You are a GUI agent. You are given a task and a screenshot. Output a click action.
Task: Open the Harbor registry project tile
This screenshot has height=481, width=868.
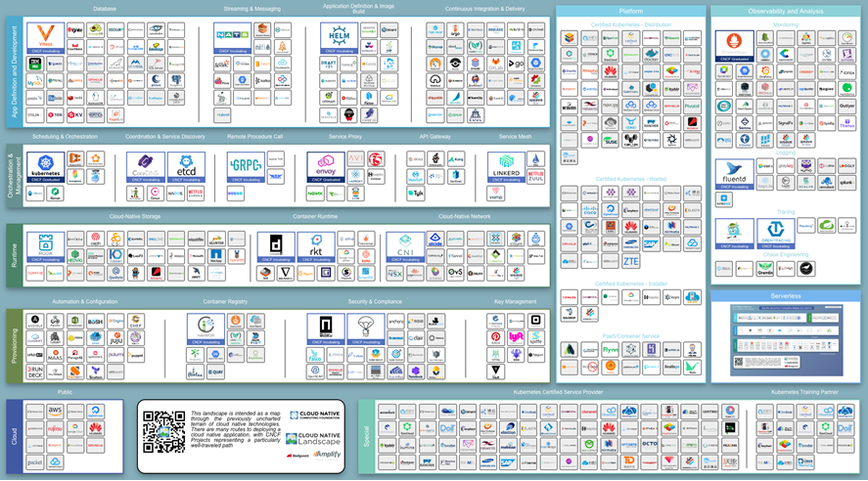pos(206,328)
